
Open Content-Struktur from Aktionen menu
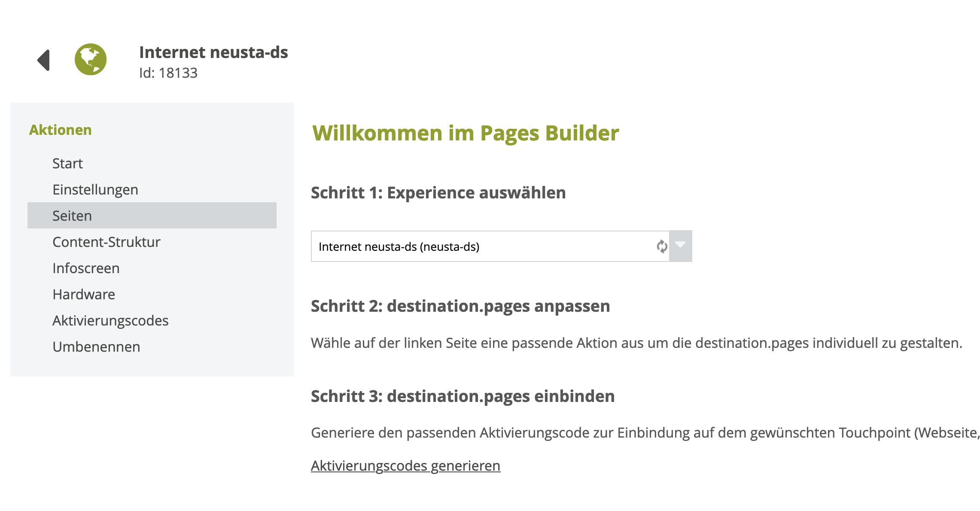106,242
